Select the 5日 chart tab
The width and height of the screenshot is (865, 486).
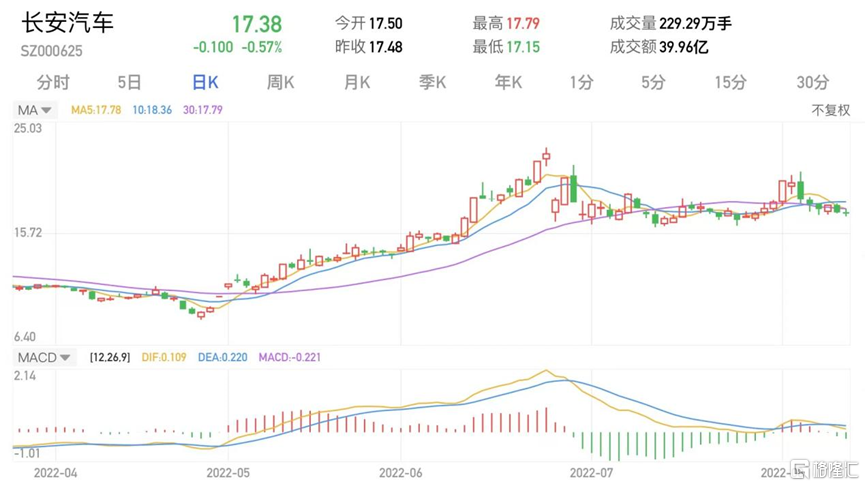coord(129,83)
